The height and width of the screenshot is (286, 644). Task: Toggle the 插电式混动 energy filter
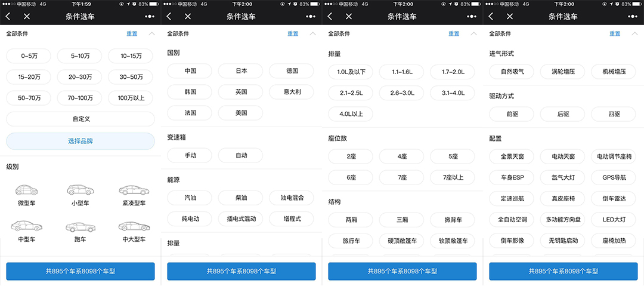tap(240, 219)
